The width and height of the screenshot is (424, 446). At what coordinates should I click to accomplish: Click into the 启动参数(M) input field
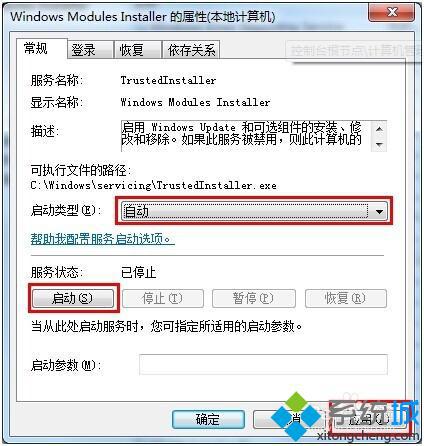pyautogui.click(x=263, y=364)
